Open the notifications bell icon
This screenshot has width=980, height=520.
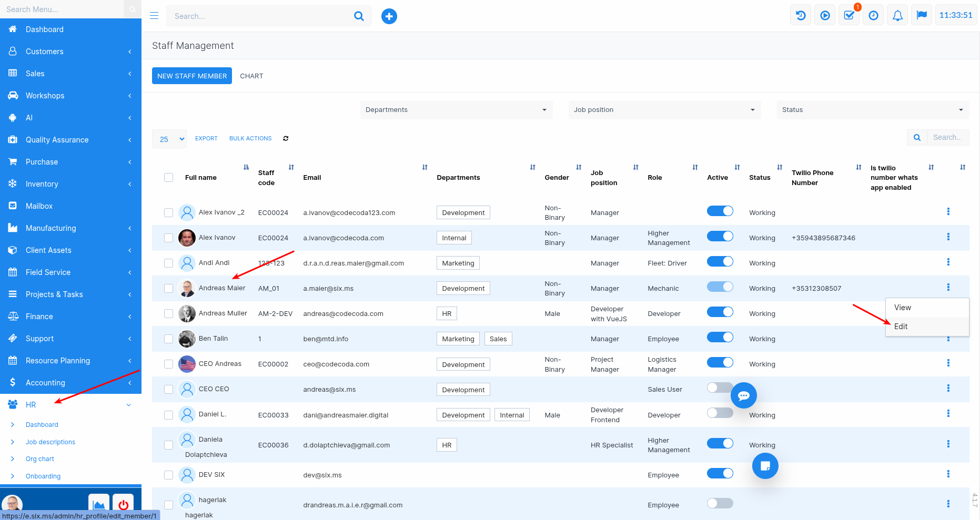click(x=897, y=16)
